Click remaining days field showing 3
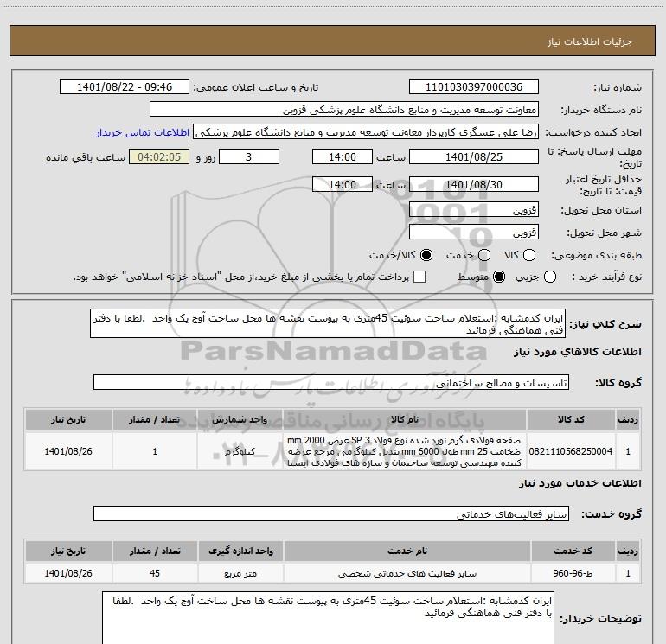 (x=249, y=156)
